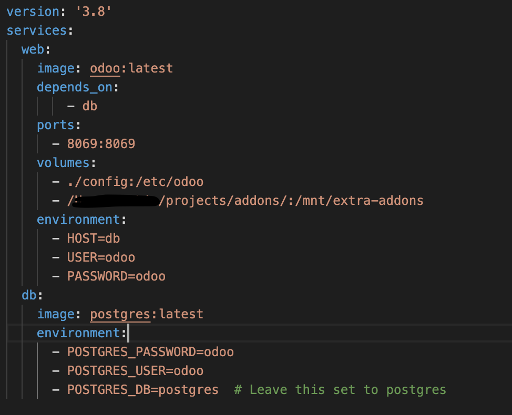The image size is (512, 415).
Task: Open the underlined postgres image link
Action: 120,314
